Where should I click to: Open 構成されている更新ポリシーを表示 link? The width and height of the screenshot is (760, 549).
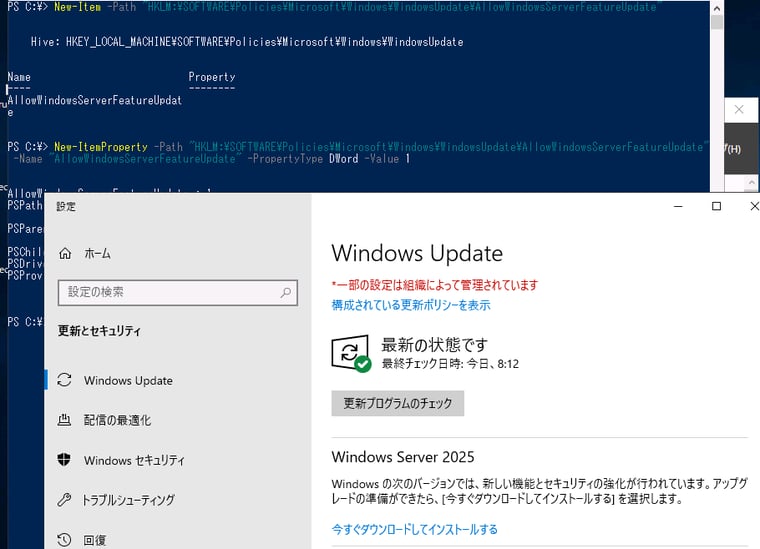[411, 305]
